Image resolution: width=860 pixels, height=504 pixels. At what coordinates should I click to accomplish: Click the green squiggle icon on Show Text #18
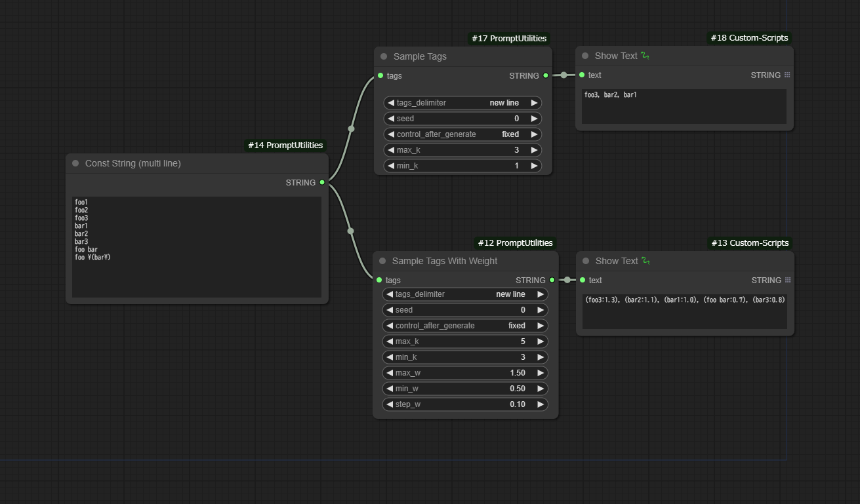(645, 56)
